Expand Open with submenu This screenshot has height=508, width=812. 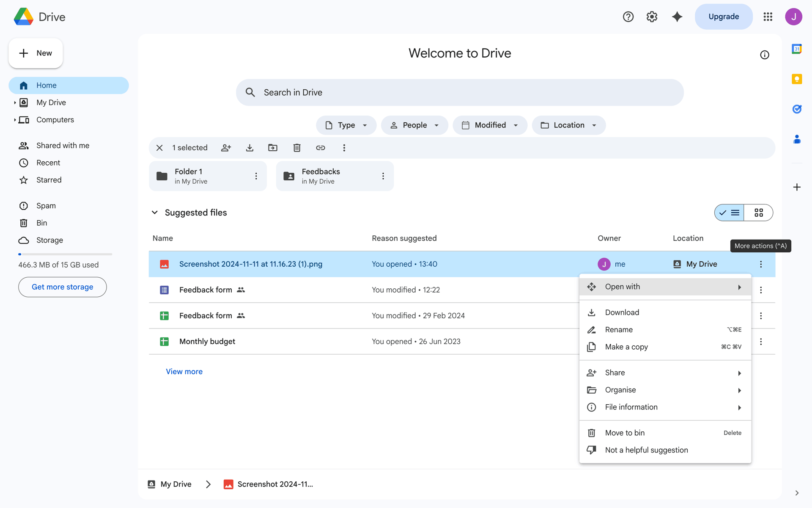tap(665, 287)
